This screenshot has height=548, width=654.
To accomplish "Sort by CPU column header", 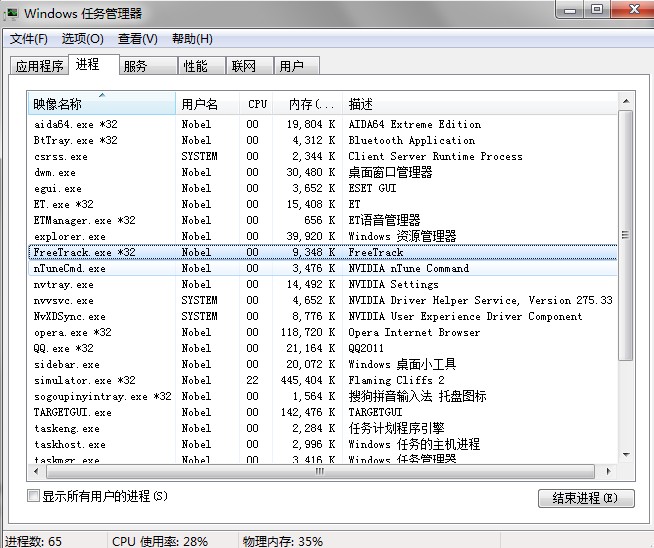I will pos(256,103).
